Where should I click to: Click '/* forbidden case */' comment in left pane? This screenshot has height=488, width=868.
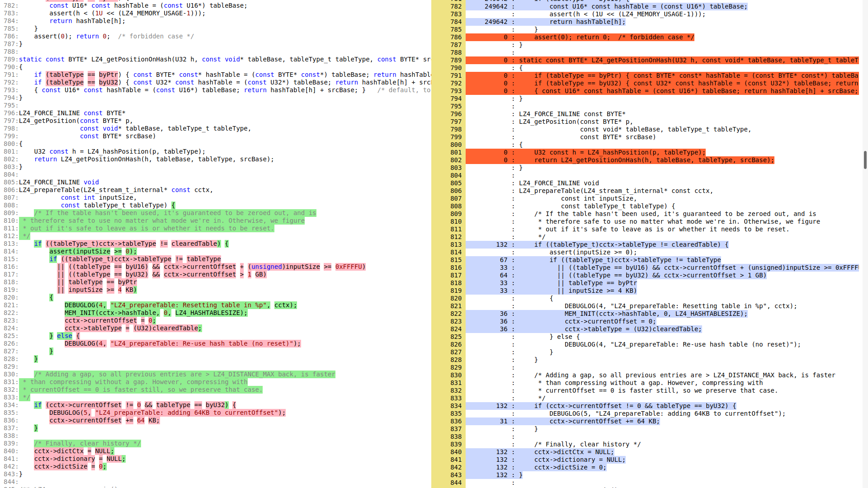(156, 36)
